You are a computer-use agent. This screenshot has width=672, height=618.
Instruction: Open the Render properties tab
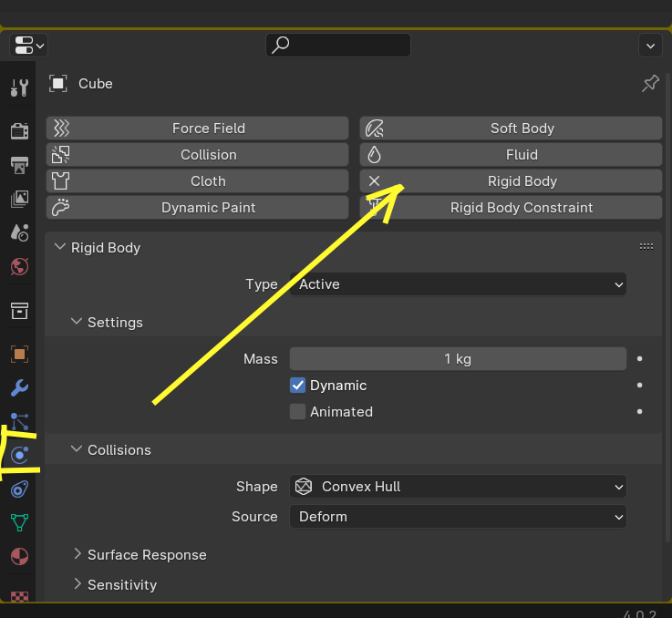[x=19, y=131]
